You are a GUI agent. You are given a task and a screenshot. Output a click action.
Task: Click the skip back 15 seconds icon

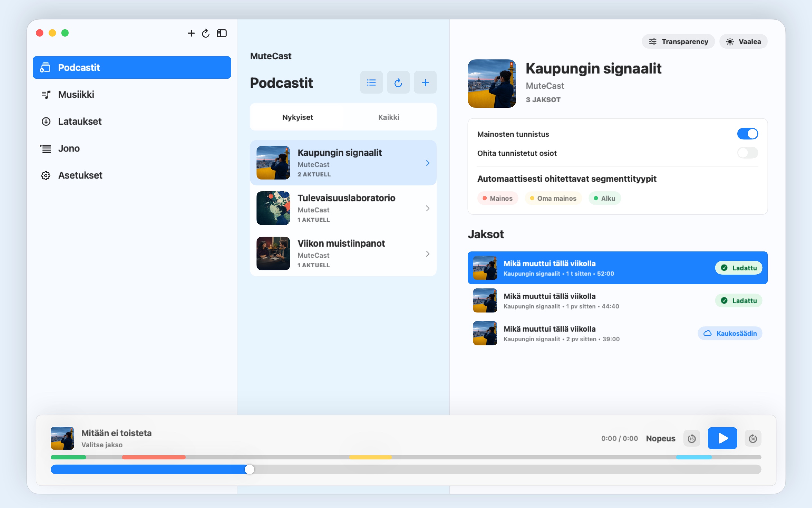point(692,438)
